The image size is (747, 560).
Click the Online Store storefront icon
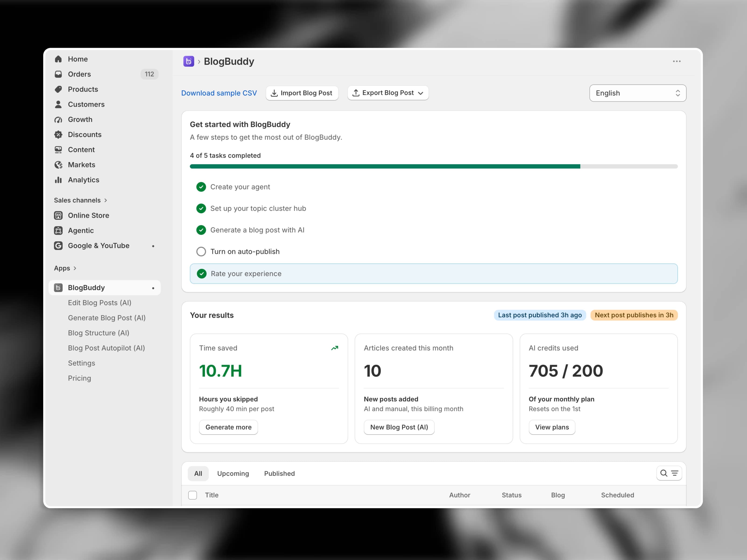pyautogui.click(x=58, y=215)
